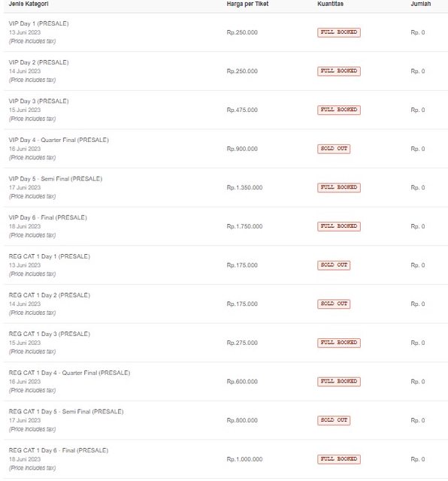Click FULL BOOKED badge for REG CAT 1 Day 4
The height and width of the screenshot is (481, 448).
click(x=339, y=382)
